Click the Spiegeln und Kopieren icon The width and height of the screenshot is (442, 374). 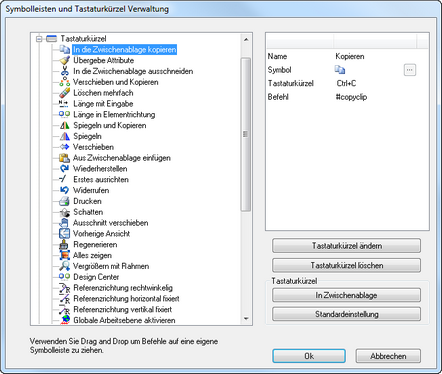click(64, 125)
